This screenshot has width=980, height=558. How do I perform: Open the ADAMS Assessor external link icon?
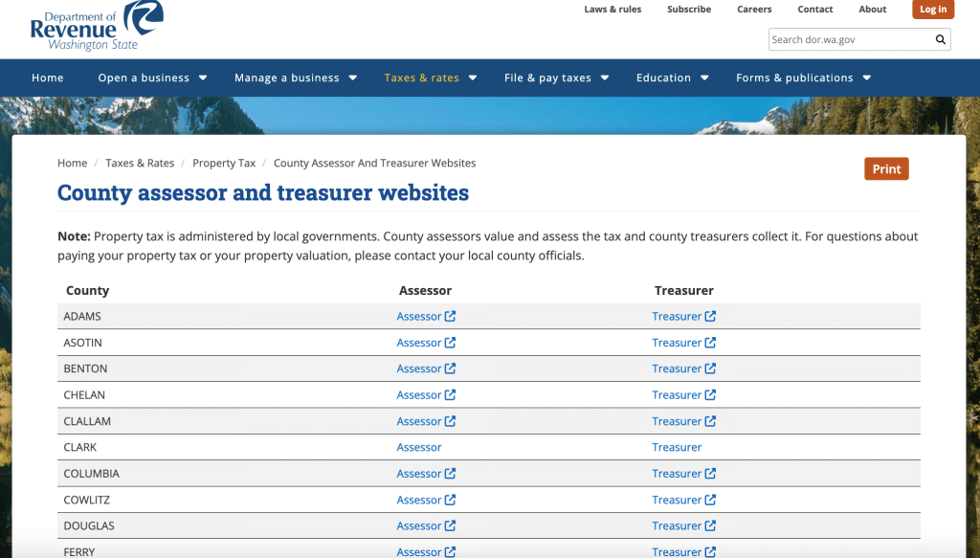pyautogui.click(x=452, y=316)
